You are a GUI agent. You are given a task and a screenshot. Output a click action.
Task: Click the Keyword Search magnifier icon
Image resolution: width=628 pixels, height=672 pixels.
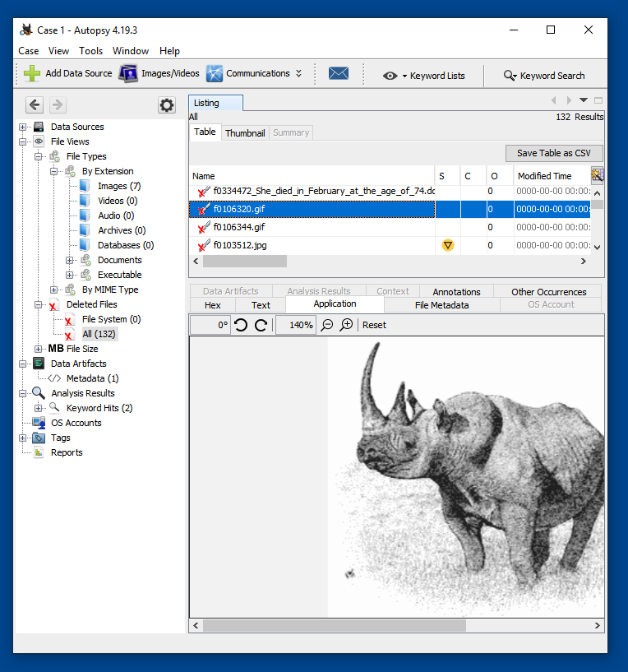510,76
